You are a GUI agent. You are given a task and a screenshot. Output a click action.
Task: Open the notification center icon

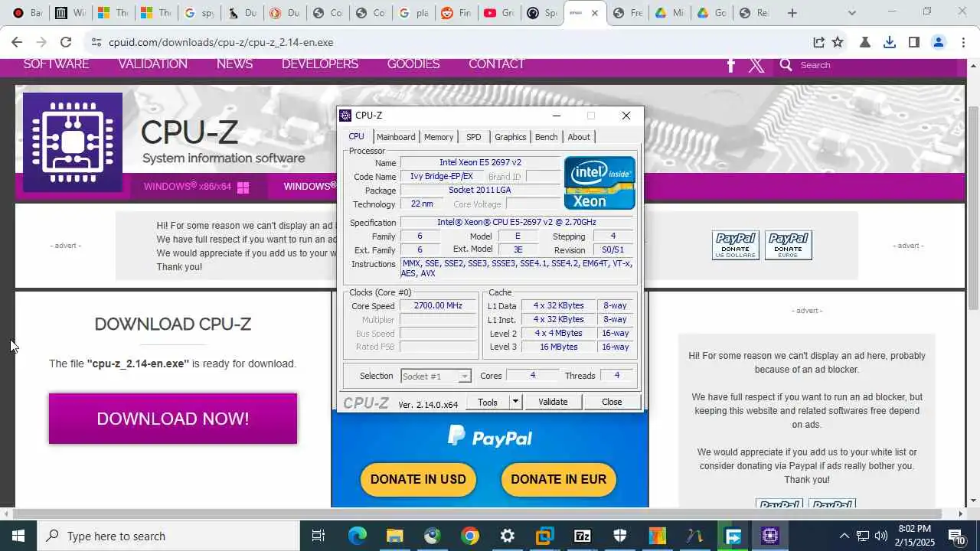955,536
